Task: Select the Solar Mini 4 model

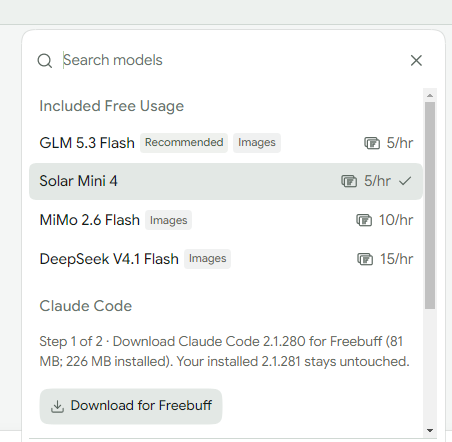Action: tap(226, 181)
